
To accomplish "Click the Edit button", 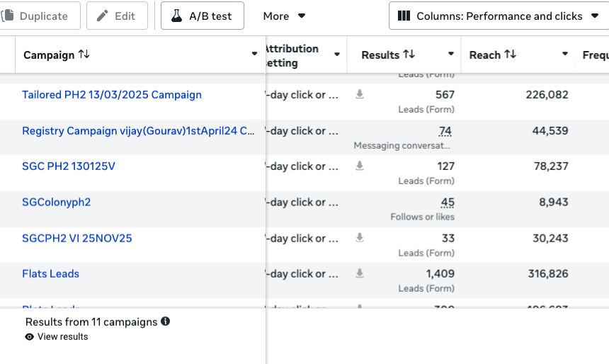I will point(117,16).
